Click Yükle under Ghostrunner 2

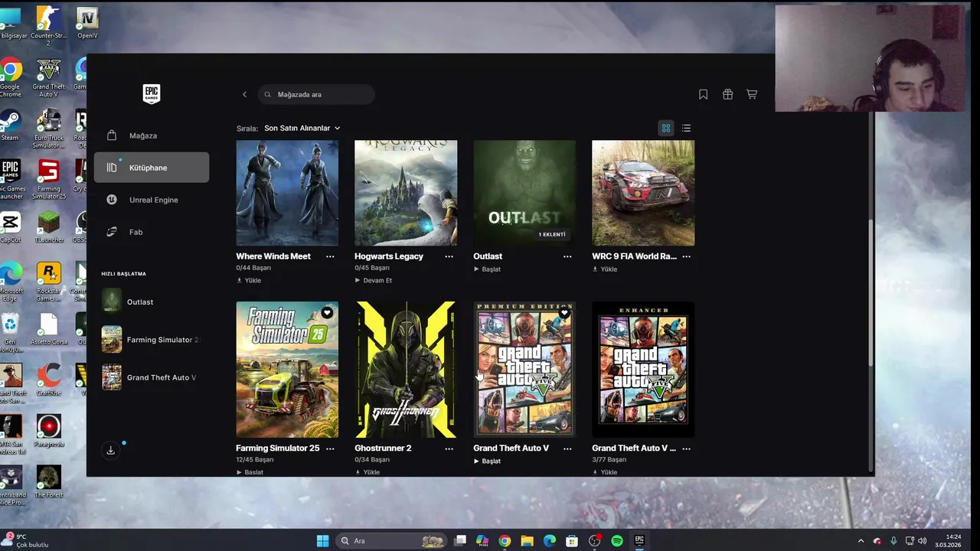pyautogui.click(x=367, y=472)
